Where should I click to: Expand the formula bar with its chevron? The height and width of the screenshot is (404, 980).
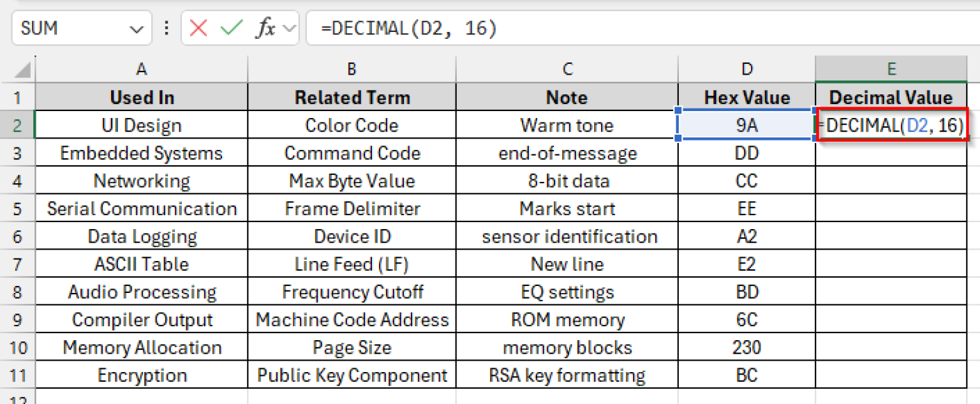[288, 27]
